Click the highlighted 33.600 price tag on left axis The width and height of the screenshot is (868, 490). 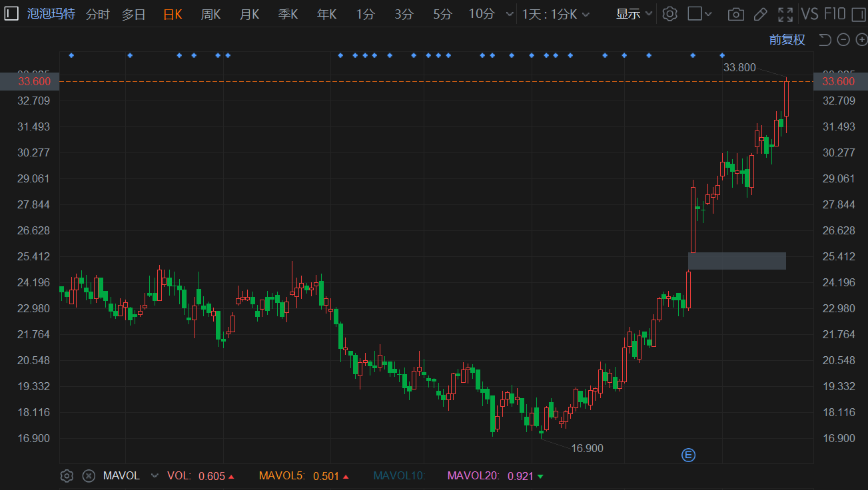pos(30,81)
